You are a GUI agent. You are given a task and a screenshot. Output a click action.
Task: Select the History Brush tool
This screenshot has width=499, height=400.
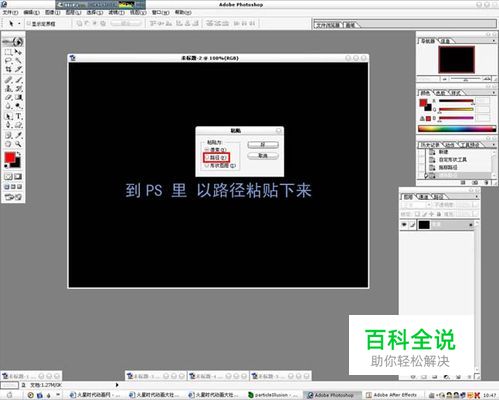18,89
